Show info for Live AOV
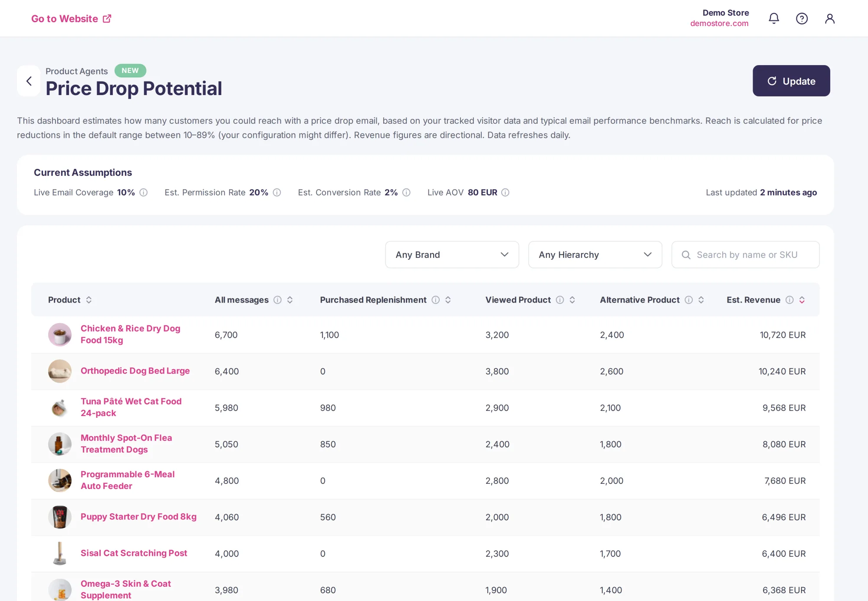Viewport: 868px width, 601px height. click(505, 192)
